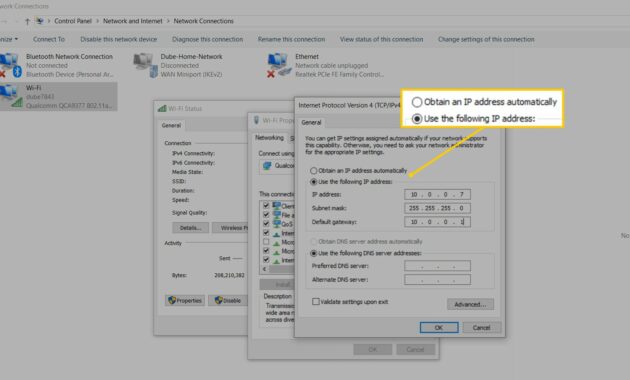Click Network and Internet in address bar

click(133, 21)
